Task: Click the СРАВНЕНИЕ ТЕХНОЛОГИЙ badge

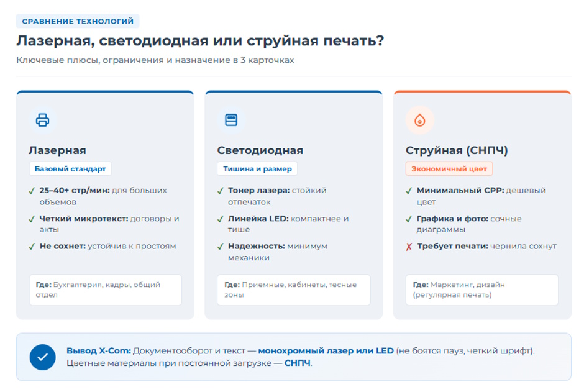Action: coord(78,21)
